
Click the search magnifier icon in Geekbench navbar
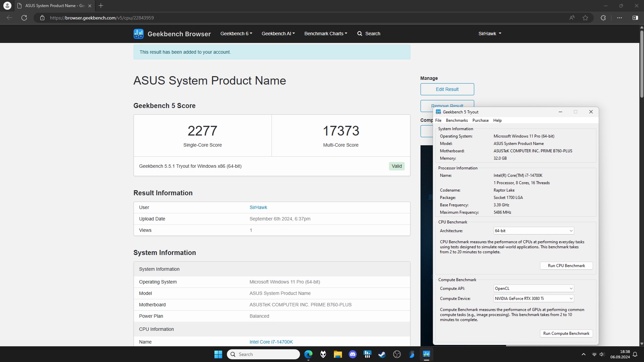[x=360, y=34]
